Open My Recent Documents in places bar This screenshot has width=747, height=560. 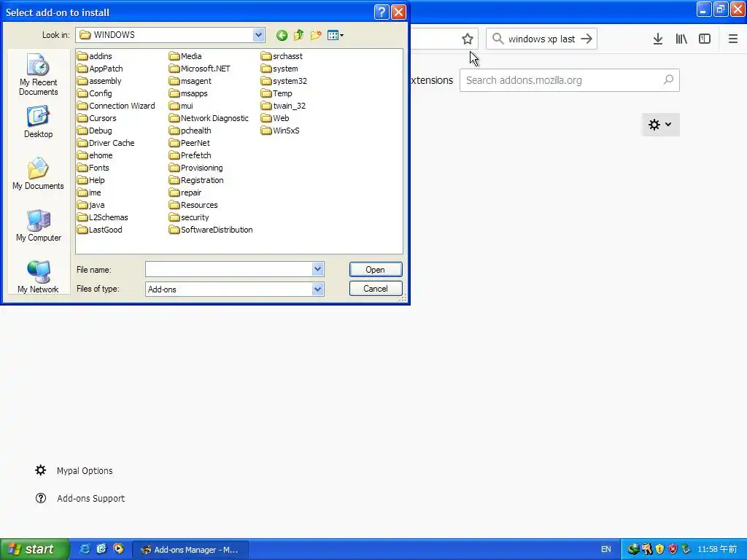[38, 74]
